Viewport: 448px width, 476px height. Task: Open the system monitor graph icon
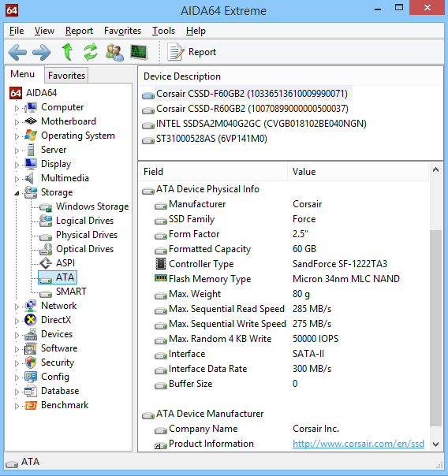click(139, 52)
